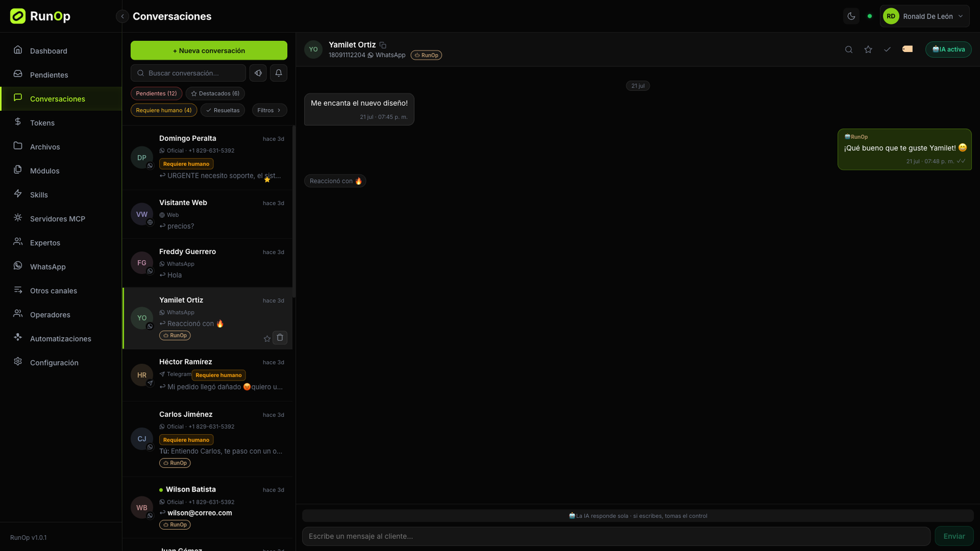Click the notifications bell icon
Screen dimensions: 980x551
(x=279, y=73)
